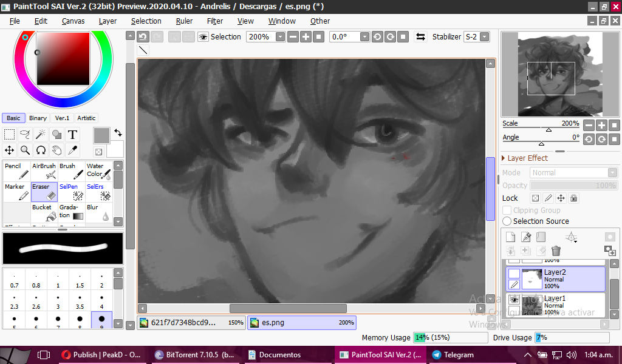The width and height of the screenshot is (622, 364).
Task: Select the SelErs selection eraser tool
Action: (99, 192)
